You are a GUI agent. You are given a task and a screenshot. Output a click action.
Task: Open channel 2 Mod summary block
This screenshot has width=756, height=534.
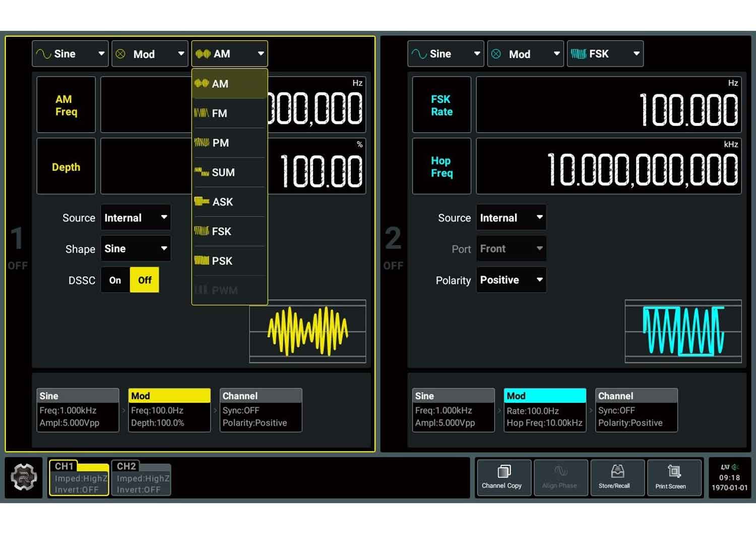[x=545, y=410]
